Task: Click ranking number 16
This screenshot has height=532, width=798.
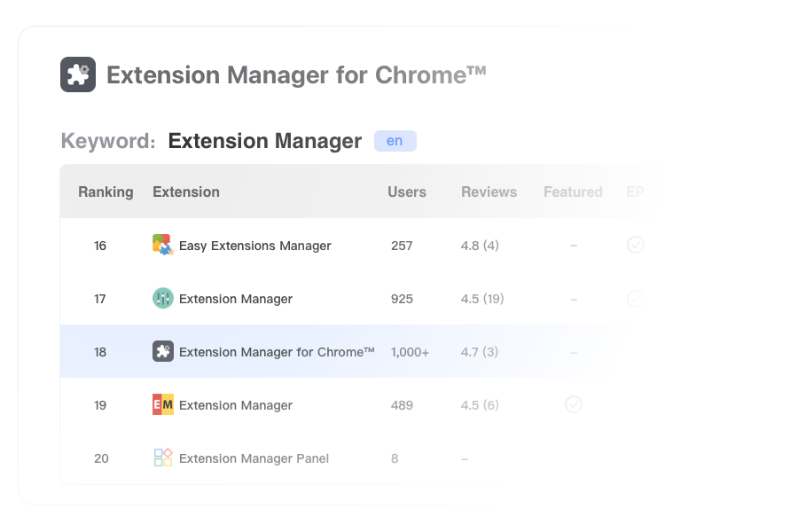Action: coord(100,246)
